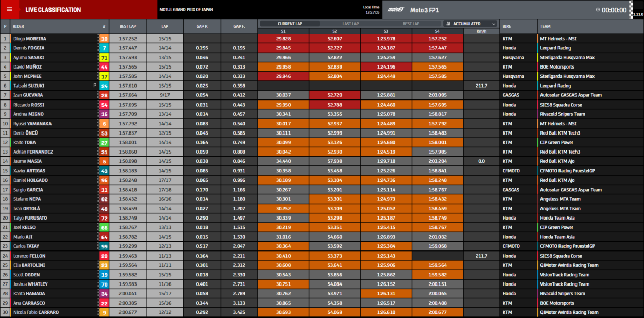
Task: Select rider Diogo MOREIRA
Action: click(x=29, y=39)
